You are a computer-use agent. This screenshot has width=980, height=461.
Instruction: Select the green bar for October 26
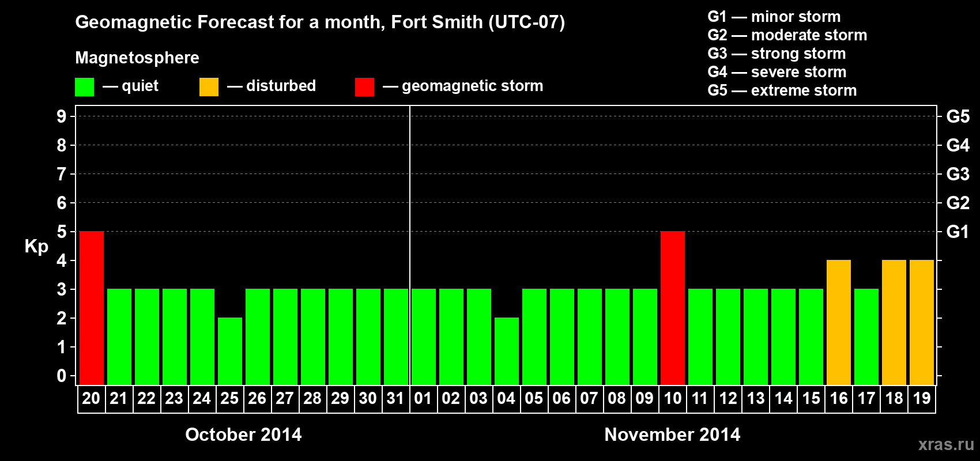coord(258,337)
